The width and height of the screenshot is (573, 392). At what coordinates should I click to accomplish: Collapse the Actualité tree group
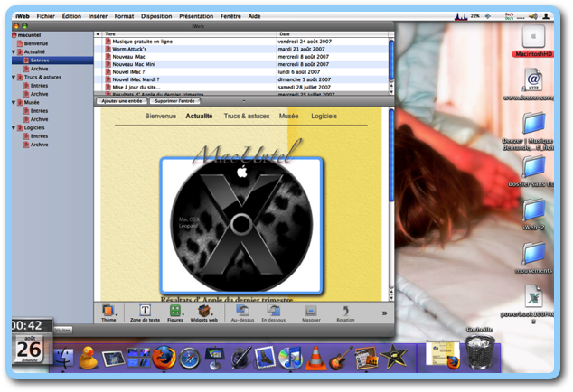pyautogui.click(x=14, y=51)
